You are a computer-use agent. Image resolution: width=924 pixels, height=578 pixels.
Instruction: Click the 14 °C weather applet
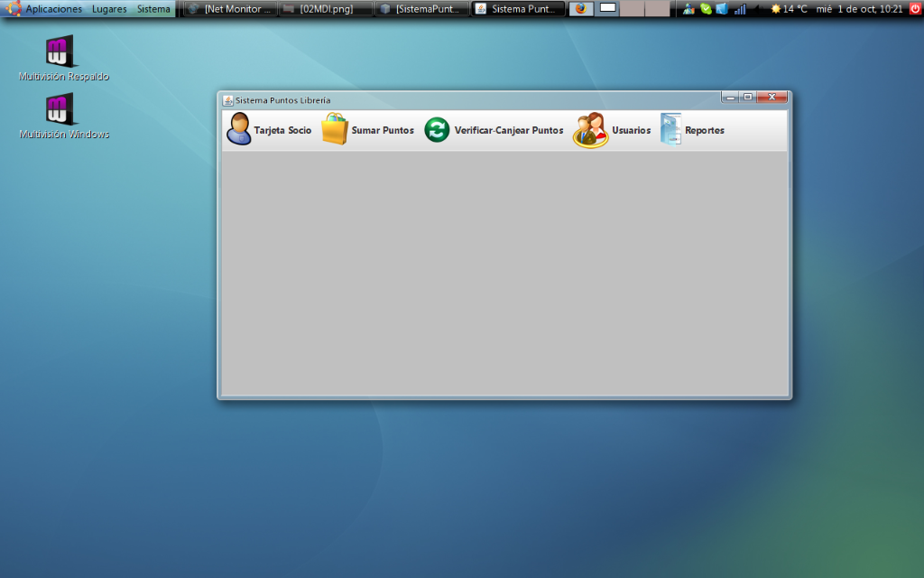click(789, 9)
